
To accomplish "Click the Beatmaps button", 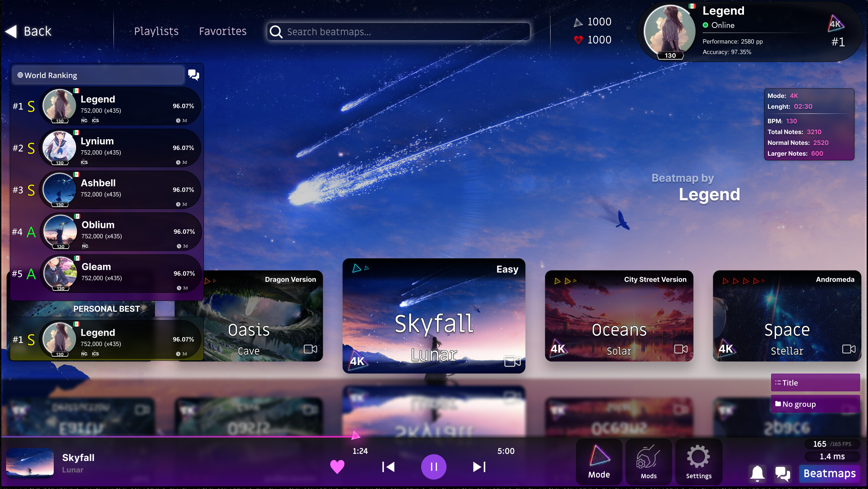I will click(830, 473).
